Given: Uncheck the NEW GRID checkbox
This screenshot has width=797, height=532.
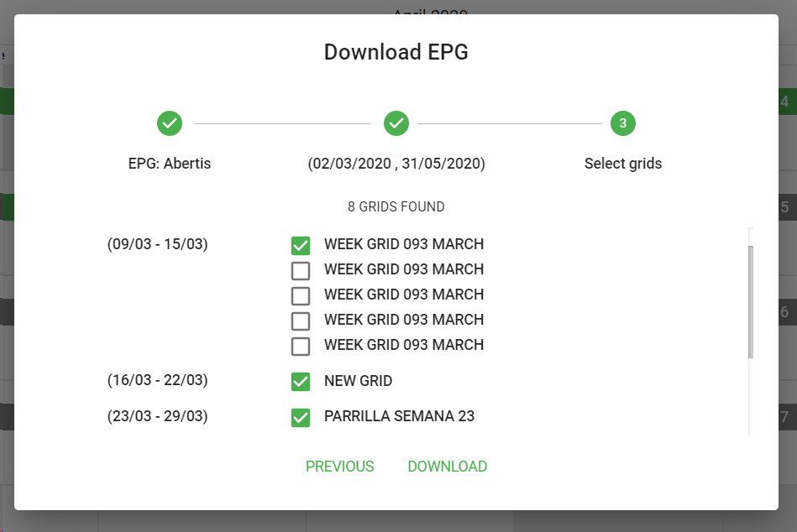Looking at the screenshot, I should (301, 382).
